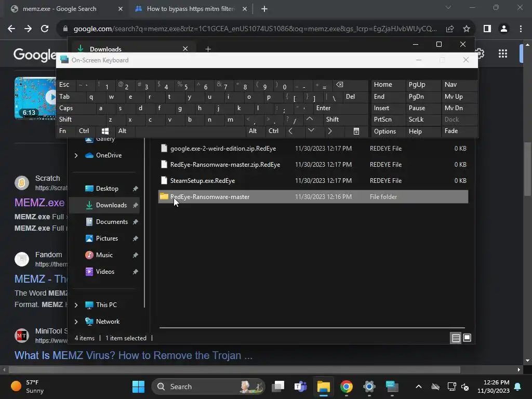Add a new File Explorer tab
532x399 pixels.
[x=208, y=49]
